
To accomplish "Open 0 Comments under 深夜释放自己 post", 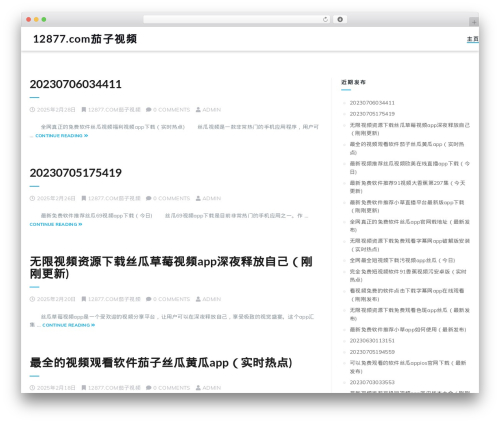I will click(171, 299).
